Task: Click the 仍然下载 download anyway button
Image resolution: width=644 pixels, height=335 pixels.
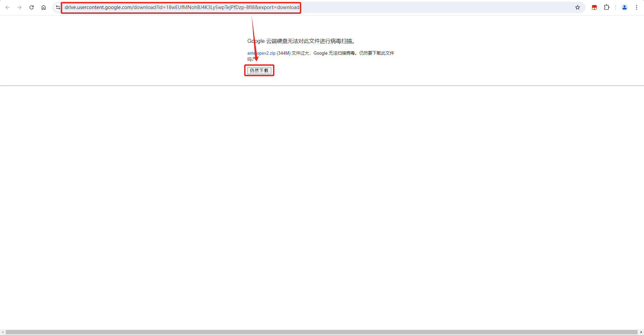Action: click(259, 70)
